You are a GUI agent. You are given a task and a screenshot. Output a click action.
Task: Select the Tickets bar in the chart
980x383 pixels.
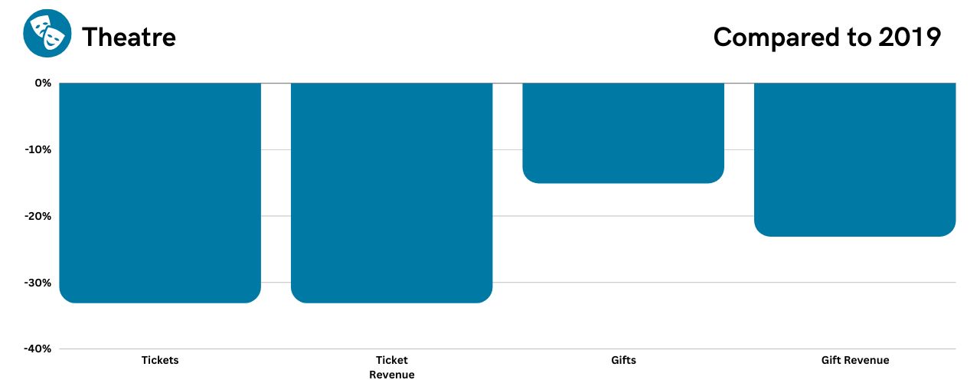[160, 191]
